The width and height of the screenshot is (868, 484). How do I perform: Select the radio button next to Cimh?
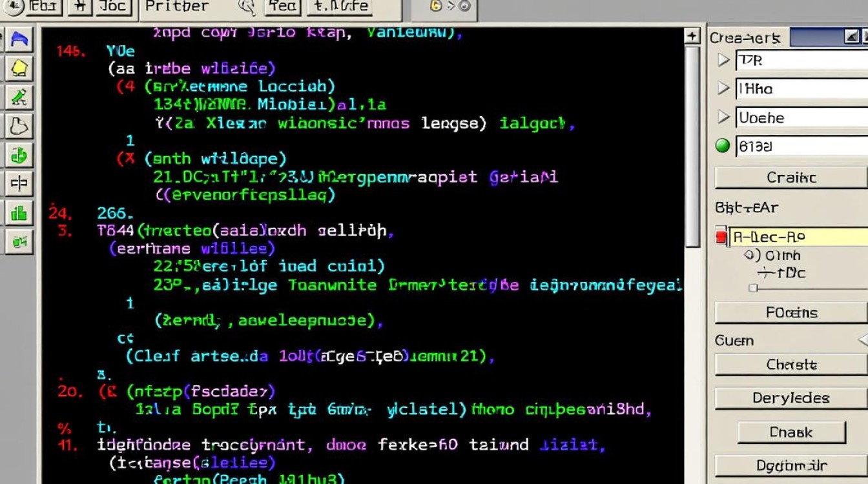[749, 255]
